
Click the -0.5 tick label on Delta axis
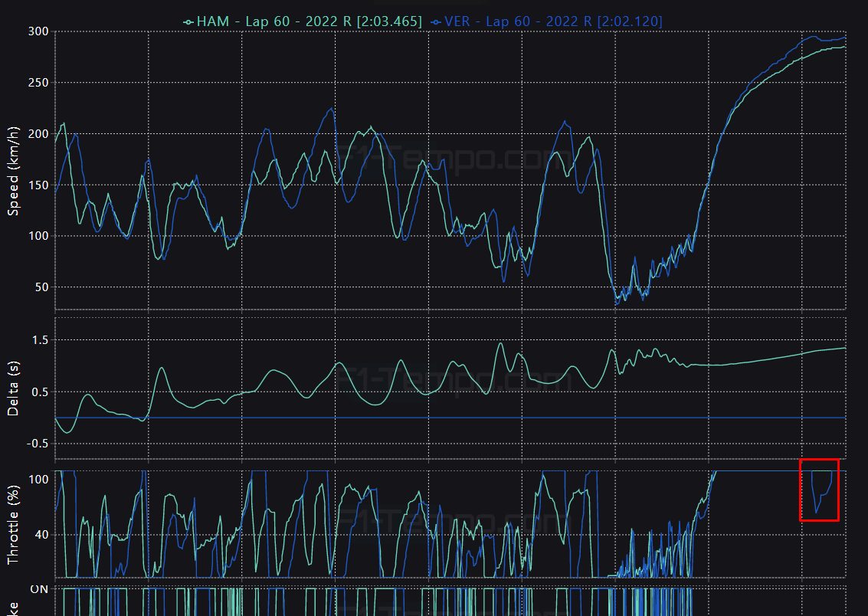pyautogui.click(x=38, y=444)
